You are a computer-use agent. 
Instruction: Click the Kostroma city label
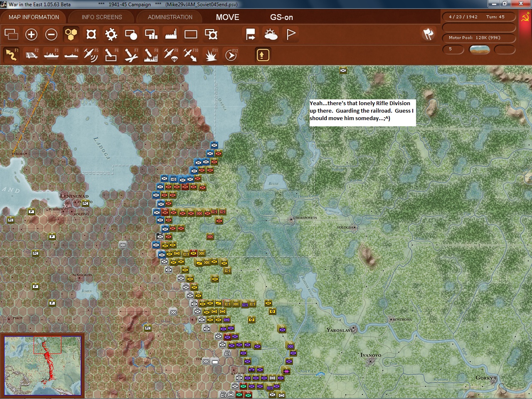coord(402,320)
